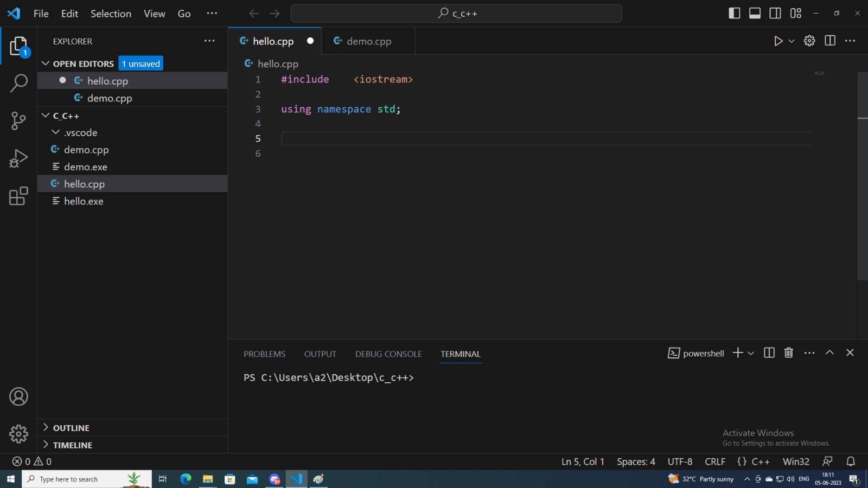The height and width of the screenshot is (488, 868).
Task: Change encoding via UTF-8 status item
Action: [680, 461]
